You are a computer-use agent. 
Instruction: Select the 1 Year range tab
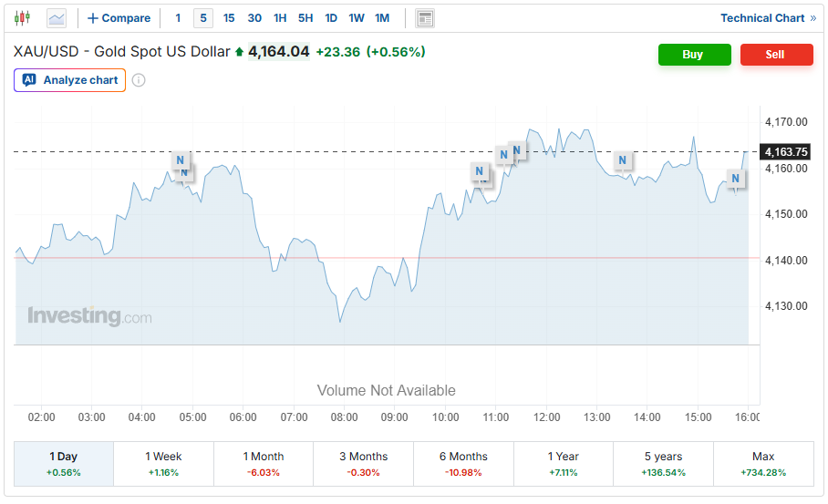click(564, 464)
